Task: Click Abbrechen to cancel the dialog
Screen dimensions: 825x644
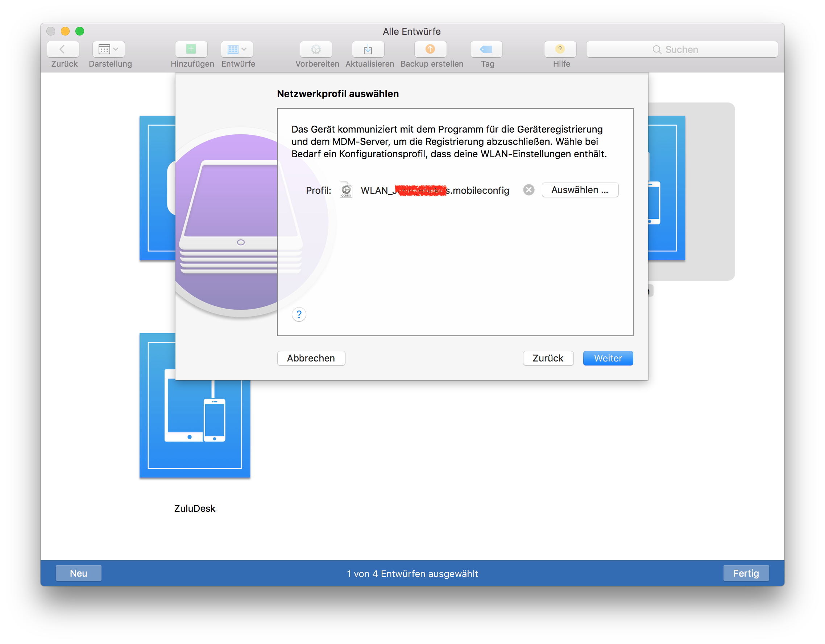Action: click(x=311, y=358)
